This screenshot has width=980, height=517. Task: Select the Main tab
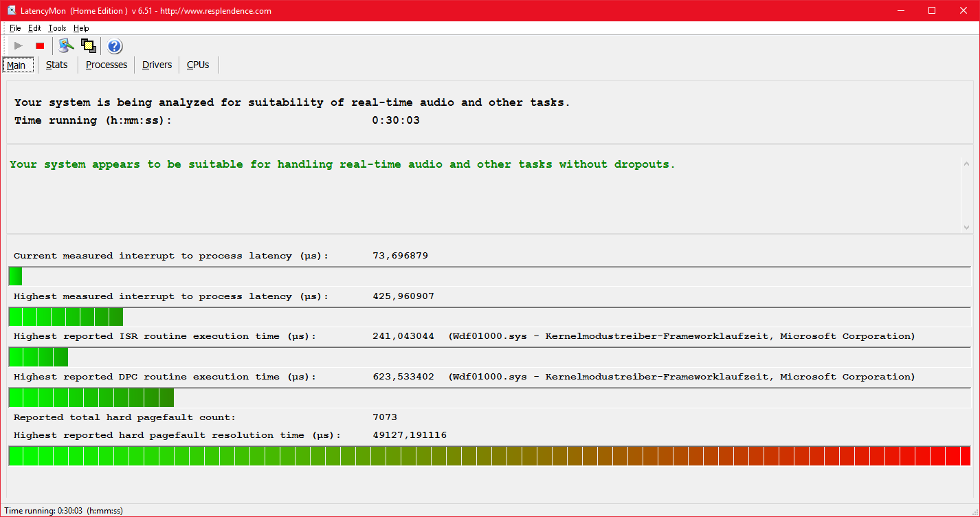pos(16,65)
